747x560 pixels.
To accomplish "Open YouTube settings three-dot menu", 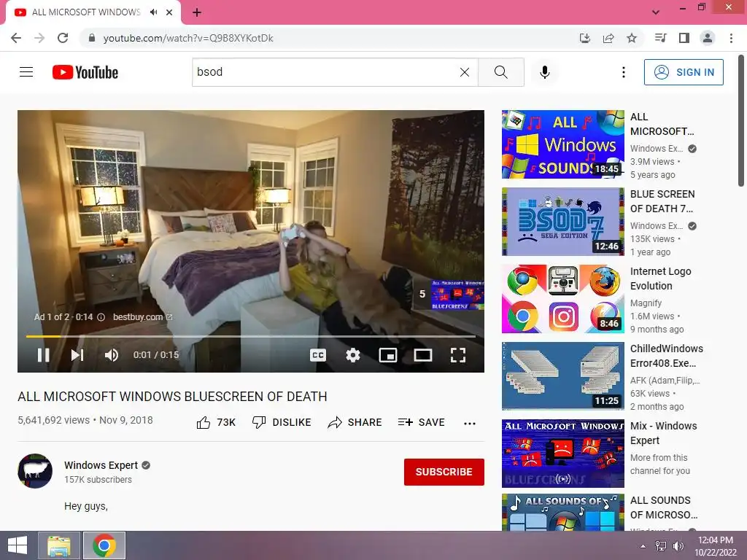I will 624,72.
